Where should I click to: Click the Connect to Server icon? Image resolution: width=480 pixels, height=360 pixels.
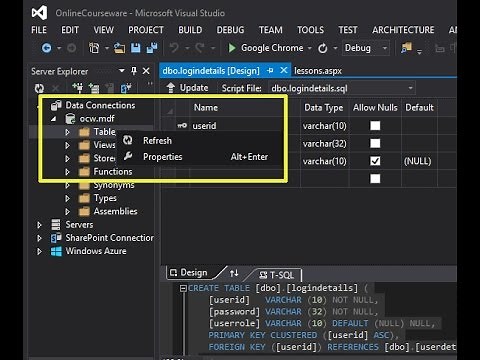pos(94,88)
